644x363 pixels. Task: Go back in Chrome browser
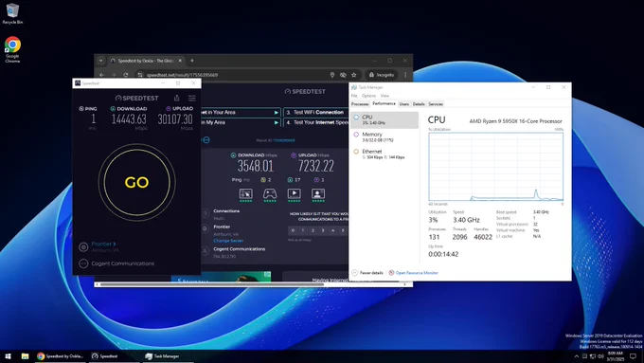pos(101,75)
